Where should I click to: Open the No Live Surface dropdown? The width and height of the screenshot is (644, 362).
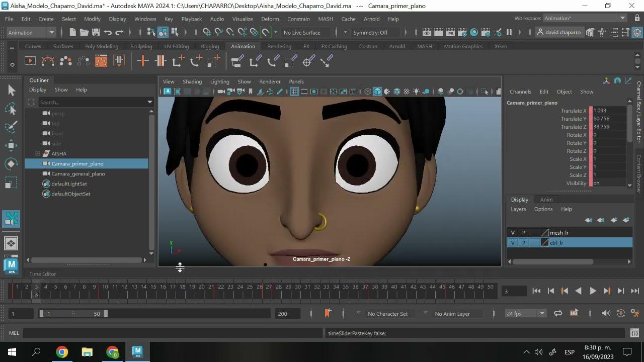pyautogui.click(x=306, y=32)
